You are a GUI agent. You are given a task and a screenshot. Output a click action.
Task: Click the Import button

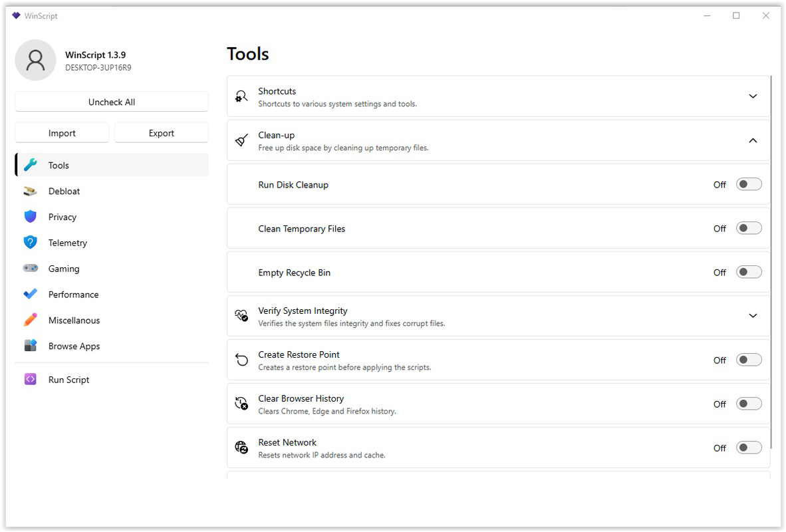click(x=62, y=133)
